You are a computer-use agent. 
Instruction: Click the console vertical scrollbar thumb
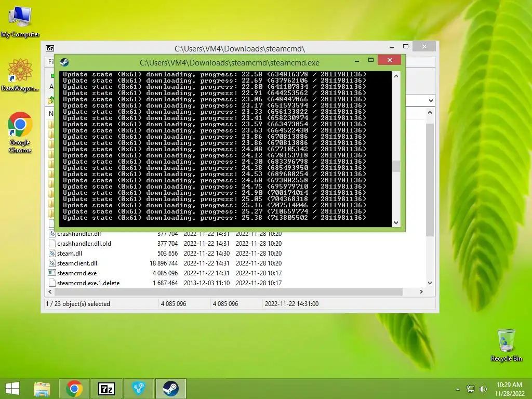pyautogui.click(x=396, y=166)
